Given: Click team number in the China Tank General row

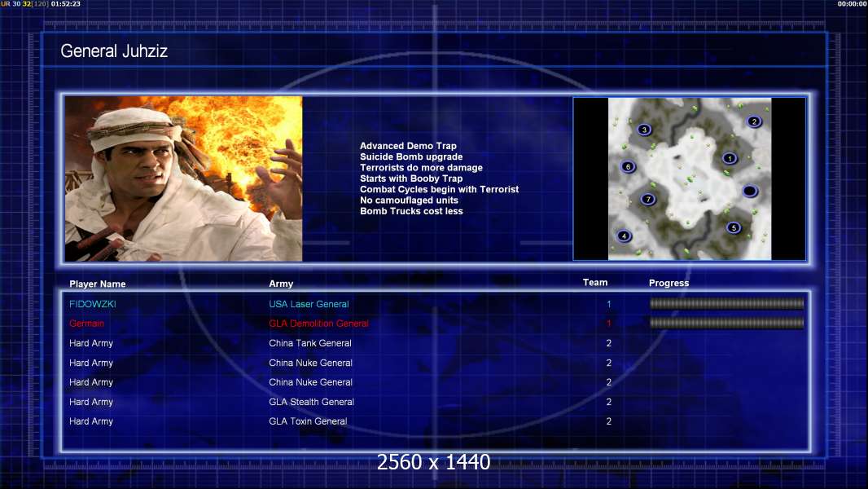Looking at the screenshot, I should [x=609, y=343].
